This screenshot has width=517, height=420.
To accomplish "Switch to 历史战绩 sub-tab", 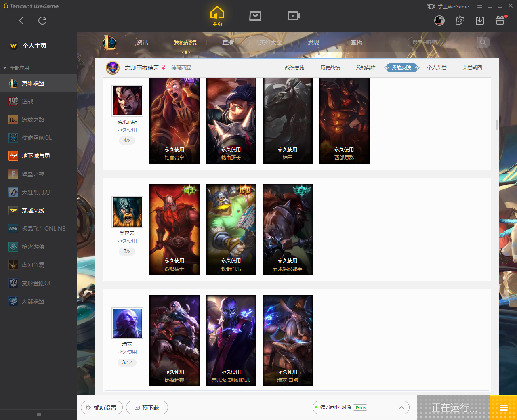I will 330,68.
